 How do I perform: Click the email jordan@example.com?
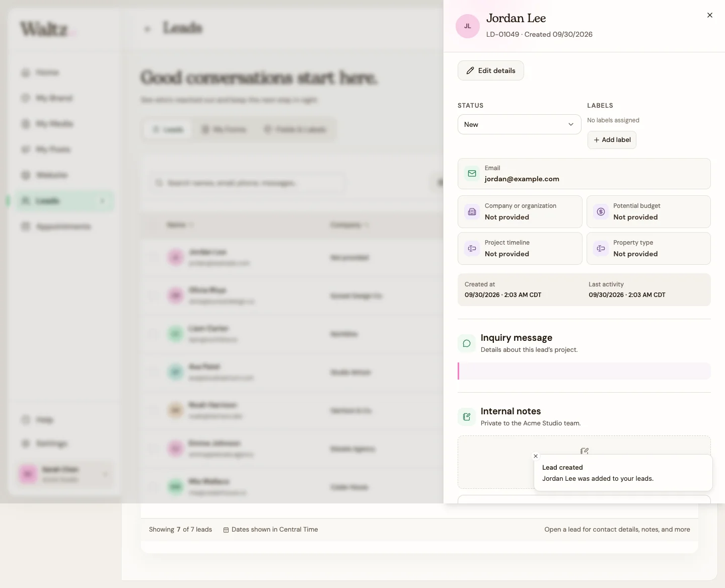pyautogui.click(x=522, y=179)
